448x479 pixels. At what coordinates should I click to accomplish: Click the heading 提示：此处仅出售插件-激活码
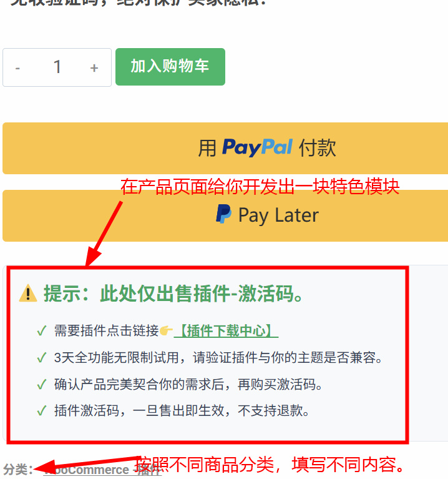click(x=173, y=294)
